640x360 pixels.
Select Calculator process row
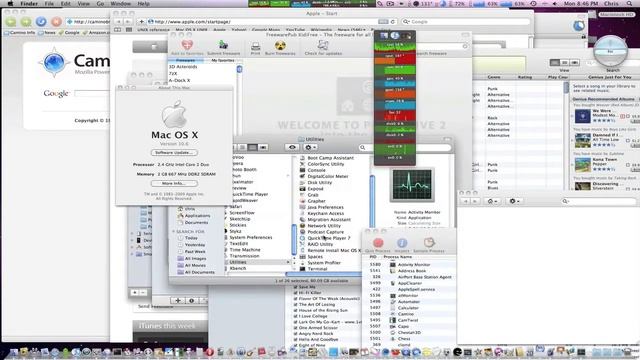tap(408, 308)
